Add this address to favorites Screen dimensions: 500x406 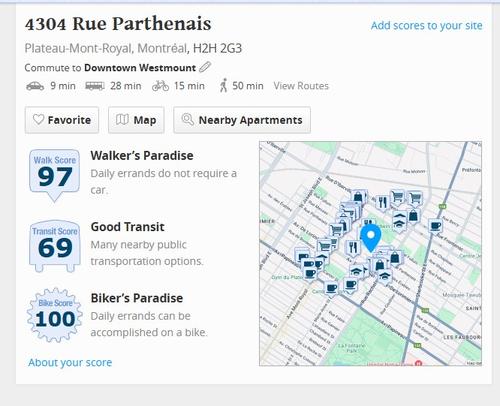pos(62,120)
